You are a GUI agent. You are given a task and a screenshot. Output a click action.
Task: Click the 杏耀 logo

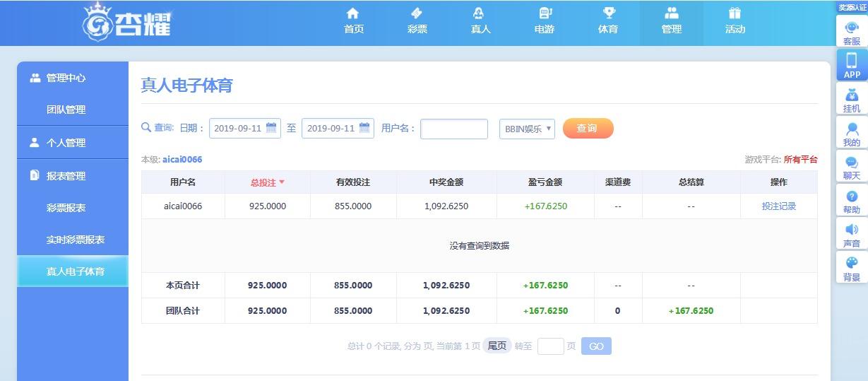pyautogui.click(x=127, y=21)
